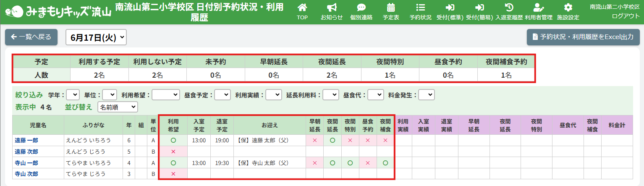Expand the 学年 filter dropdown
644x186 pixels.
click(73, 95)
